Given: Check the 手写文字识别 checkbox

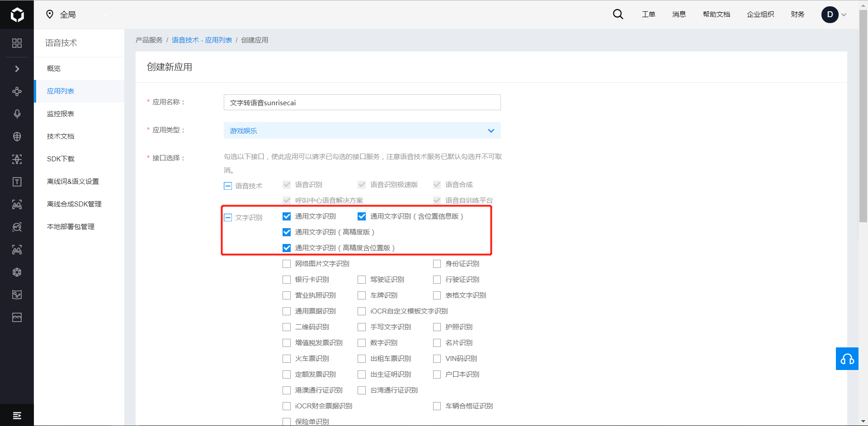Looking at the screenshot, I should point(362,327).
